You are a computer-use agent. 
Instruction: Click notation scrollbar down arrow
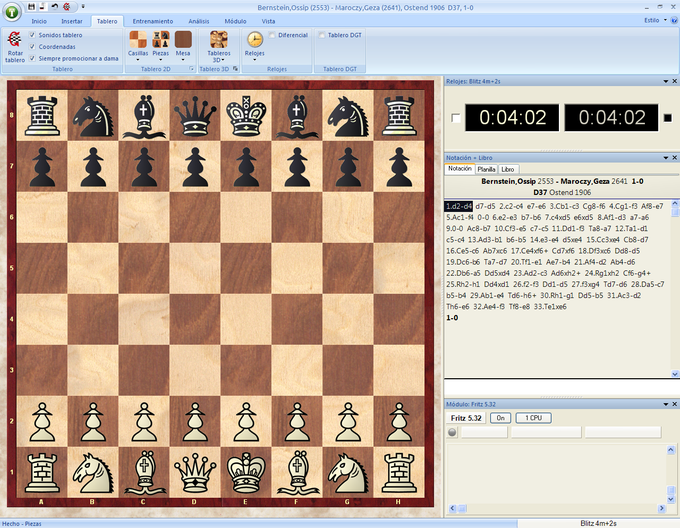[675, 374]
